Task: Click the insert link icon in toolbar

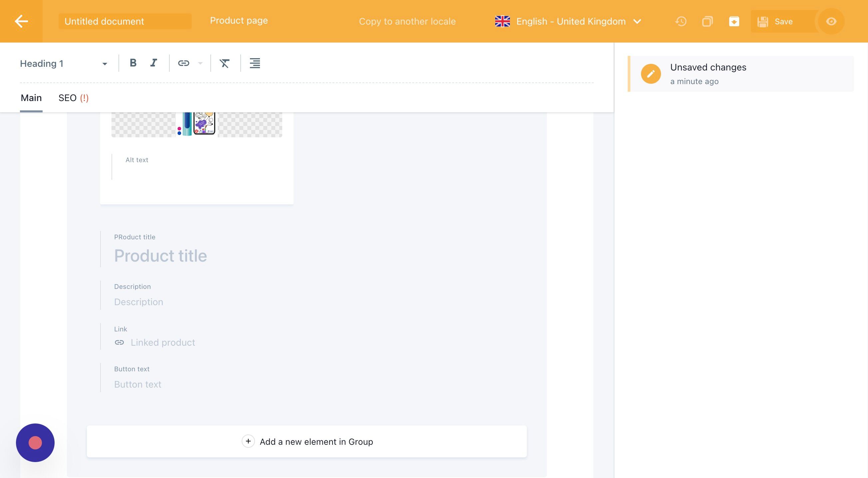Action: (x=184, y=63)
